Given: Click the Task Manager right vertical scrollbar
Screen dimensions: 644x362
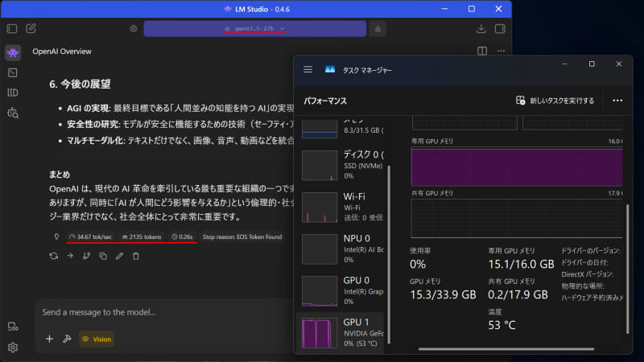Looking at the screenshot, I should (x=628, y=269).
